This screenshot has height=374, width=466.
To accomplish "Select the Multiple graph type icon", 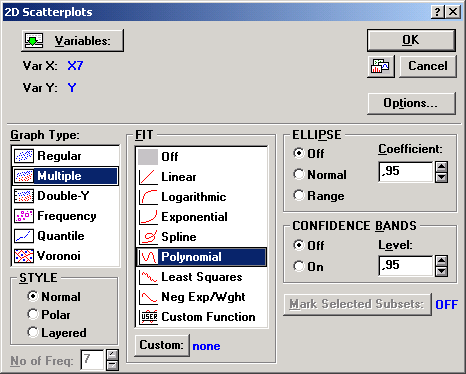I will 24,176.
